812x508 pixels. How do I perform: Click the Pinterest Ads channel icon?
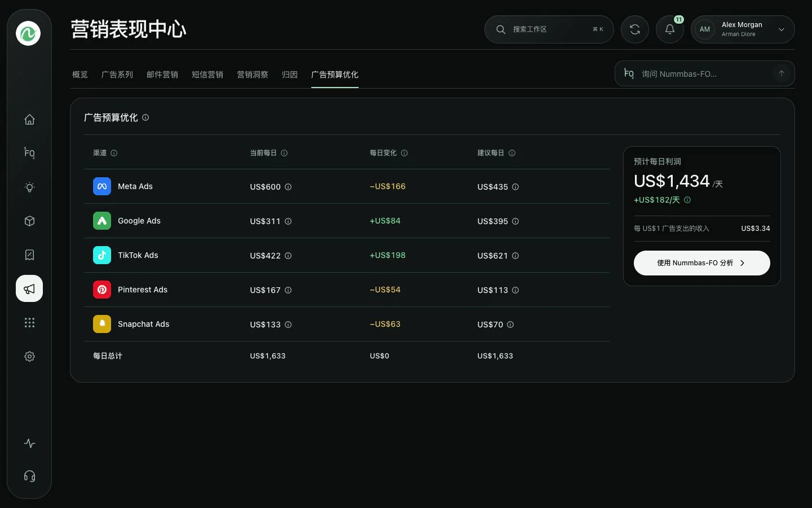pyautogui.click(x=102, y=290)
